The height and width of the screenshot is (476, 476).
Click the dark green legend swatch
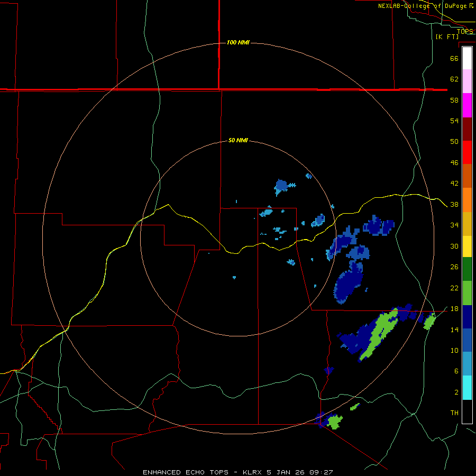(x=467, y=269)
